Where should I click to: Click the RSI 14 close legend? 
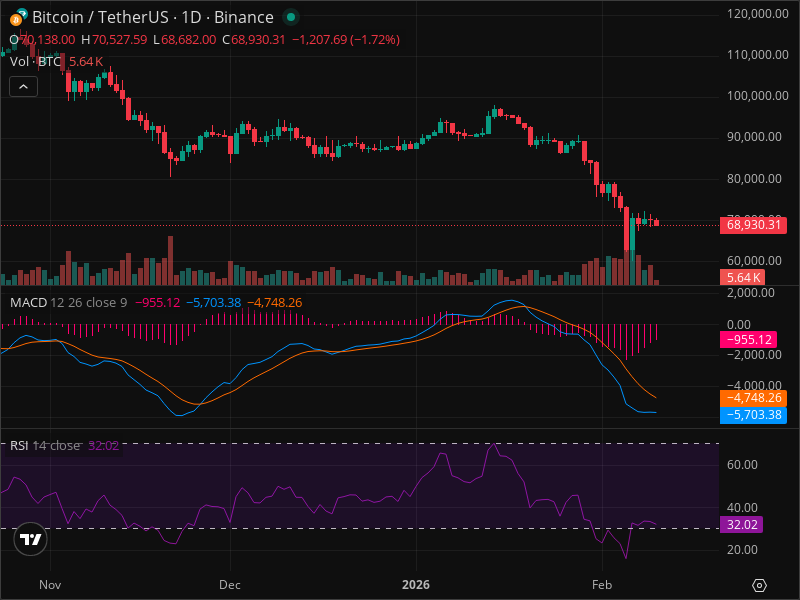pos(45,445)
